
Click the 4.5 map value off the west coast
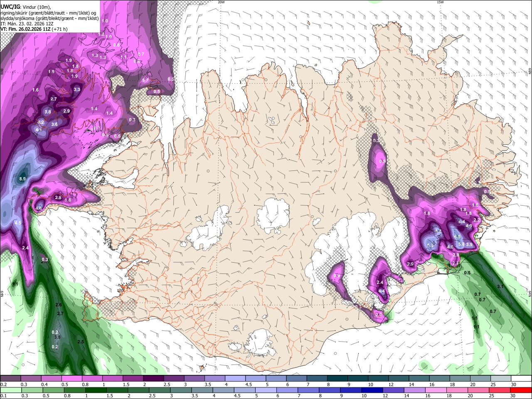click(x=18, y=223)
